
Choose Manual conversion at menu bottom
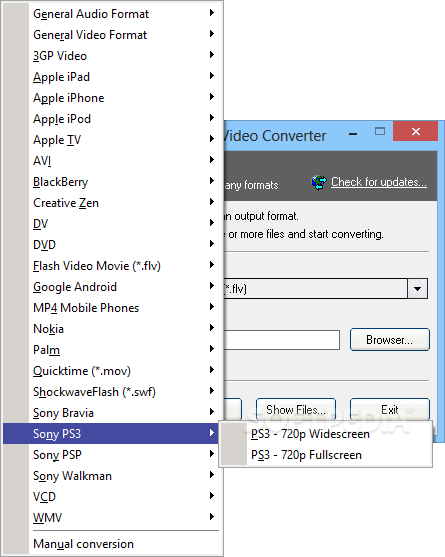[112, 544]
